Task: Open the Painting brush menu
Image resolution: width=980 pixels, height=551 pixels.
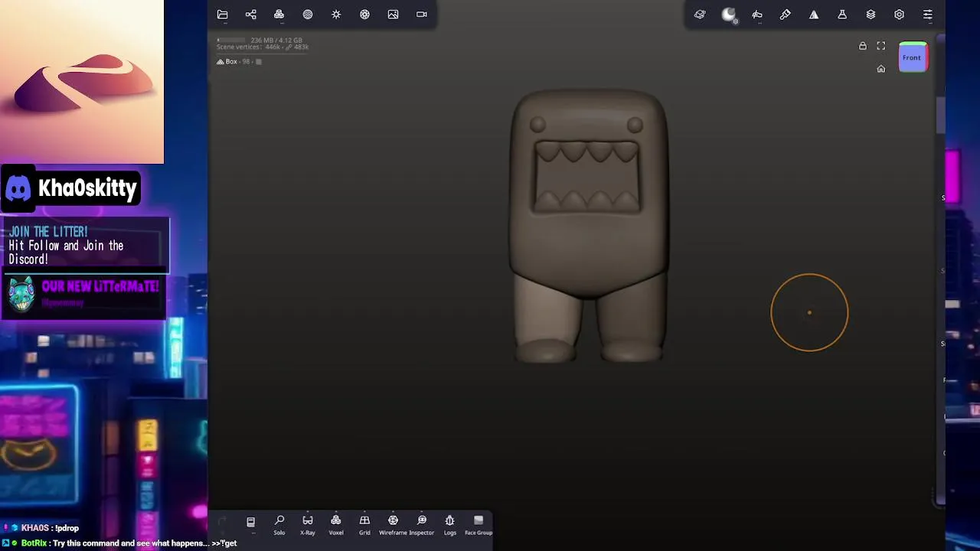Action: click(786, 15)
